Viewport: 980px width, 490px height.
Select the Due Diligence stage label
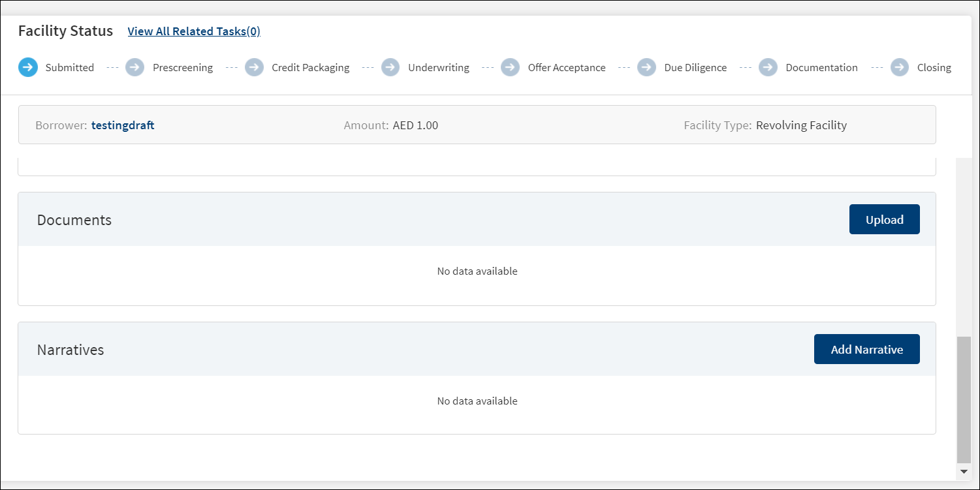click(695, 67)
